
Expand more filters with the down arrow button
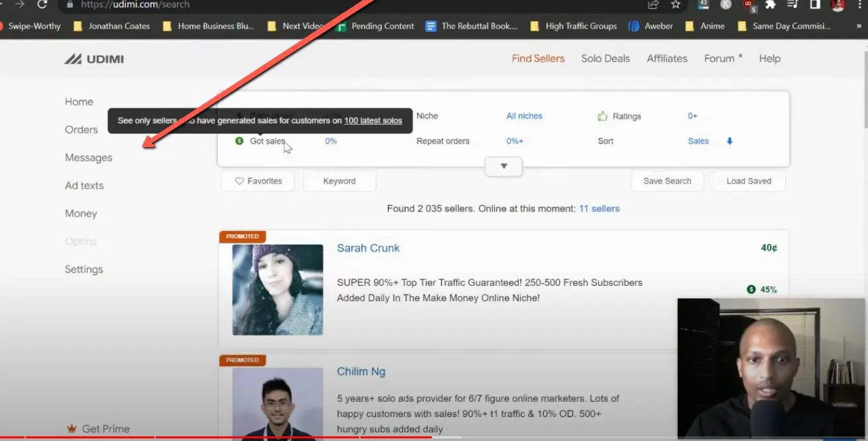503,166
